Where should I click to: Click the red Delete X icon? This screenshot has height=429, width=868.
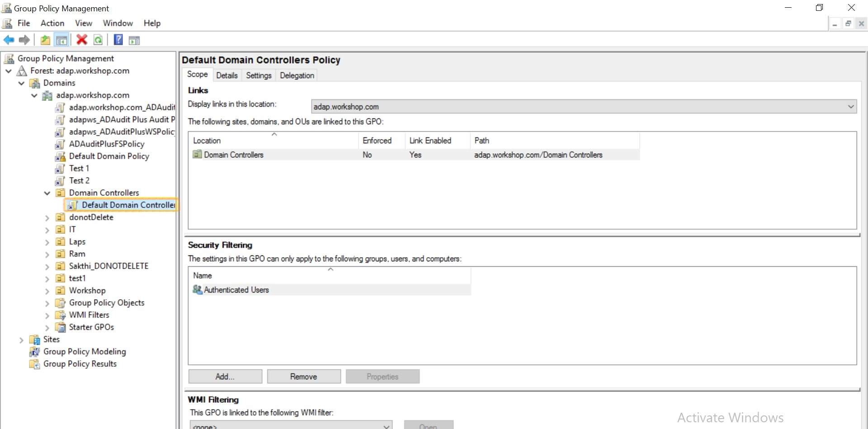[x=82, y=40]
